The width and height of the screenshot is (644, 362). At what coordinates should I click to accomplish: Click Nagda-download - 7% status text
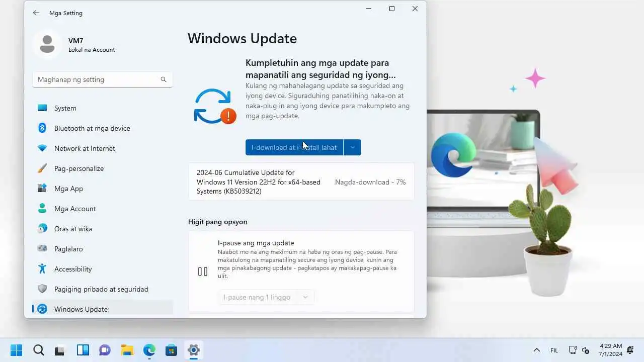point(370,182)
